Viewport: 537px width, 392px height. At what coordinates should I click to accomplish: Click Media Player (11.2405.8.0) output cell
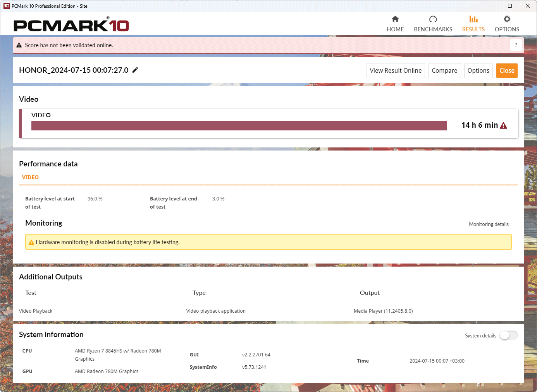(383, 311)
